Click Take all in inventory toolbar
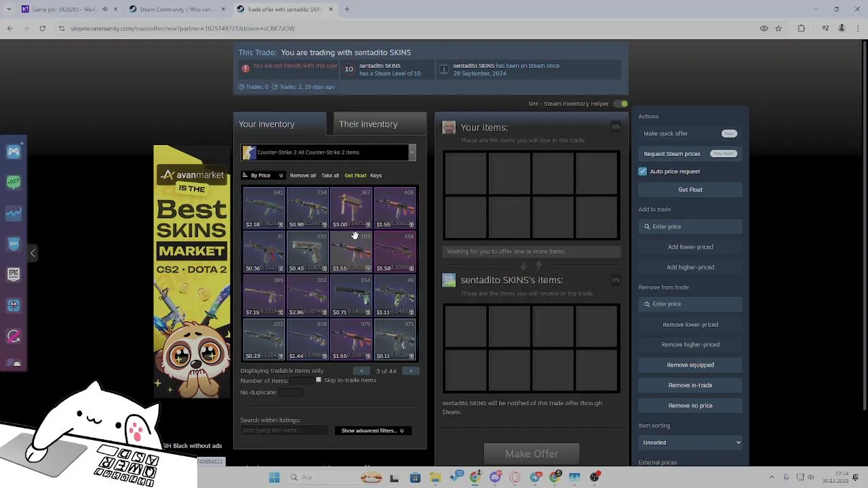This screenshot has height=488, width=868. point(330,176)
